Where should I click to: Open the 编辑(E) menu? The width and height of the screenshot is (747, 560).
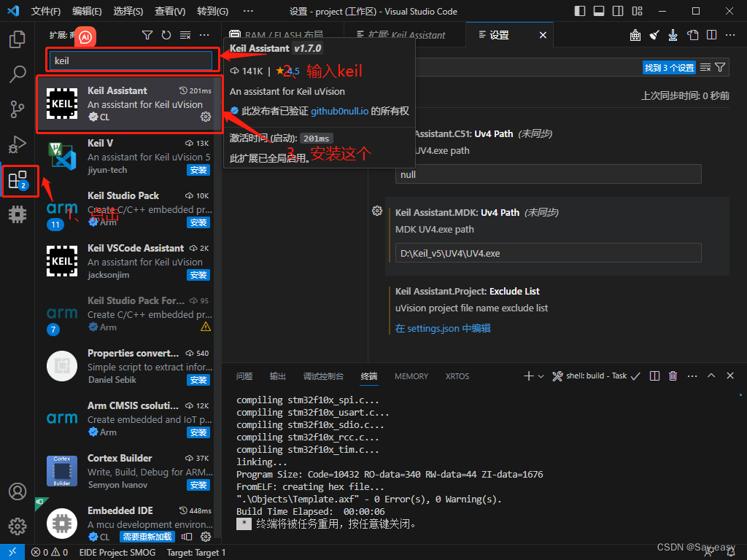[x=87, y=12]
